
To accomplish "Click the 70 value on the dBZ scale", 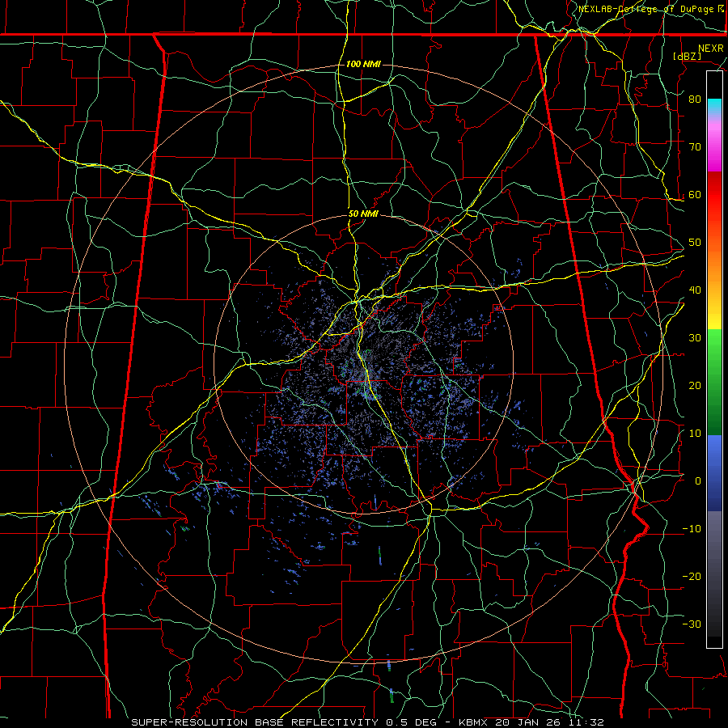I will pyautogui.click(x=695, y=147).
